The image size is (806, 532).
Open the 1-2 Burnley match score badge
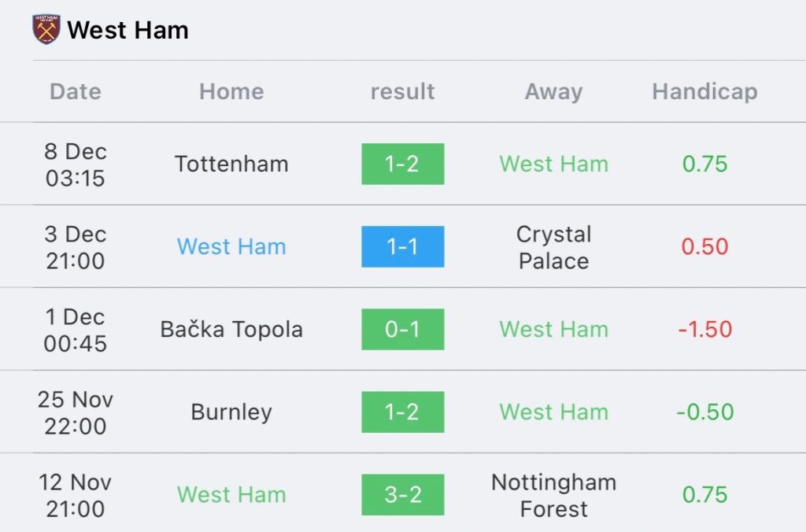click(x=402, y=412)
